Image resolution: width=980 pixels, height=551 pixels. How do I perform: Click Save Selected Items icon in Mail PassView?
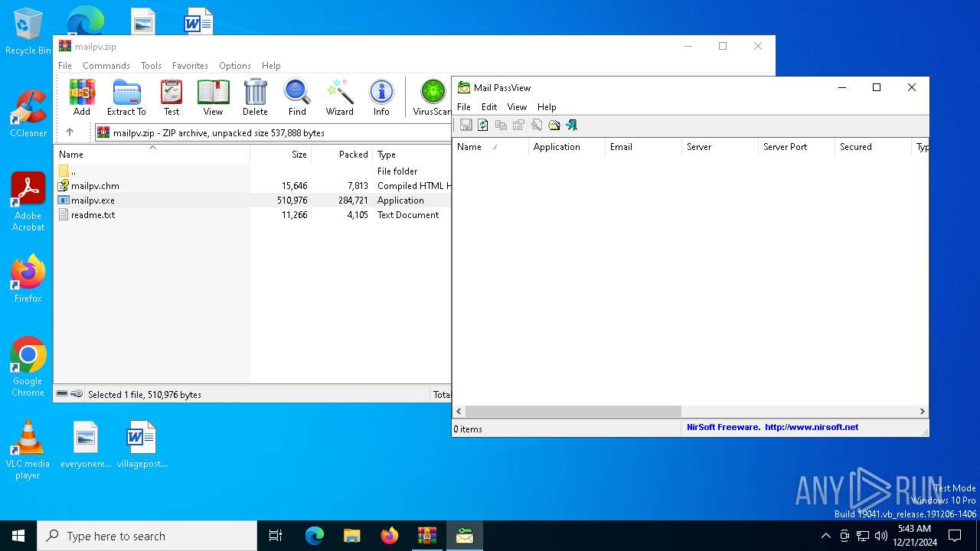pos(465,125)
